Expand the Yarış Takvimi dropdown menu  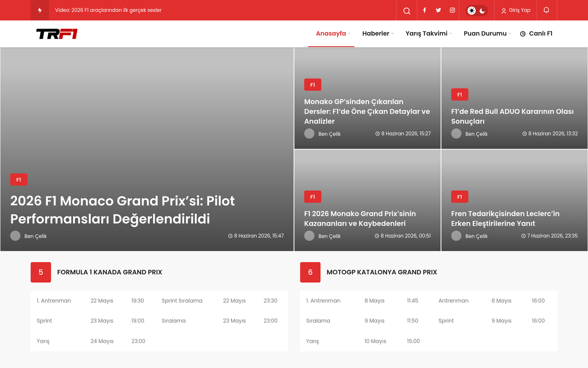429,34
